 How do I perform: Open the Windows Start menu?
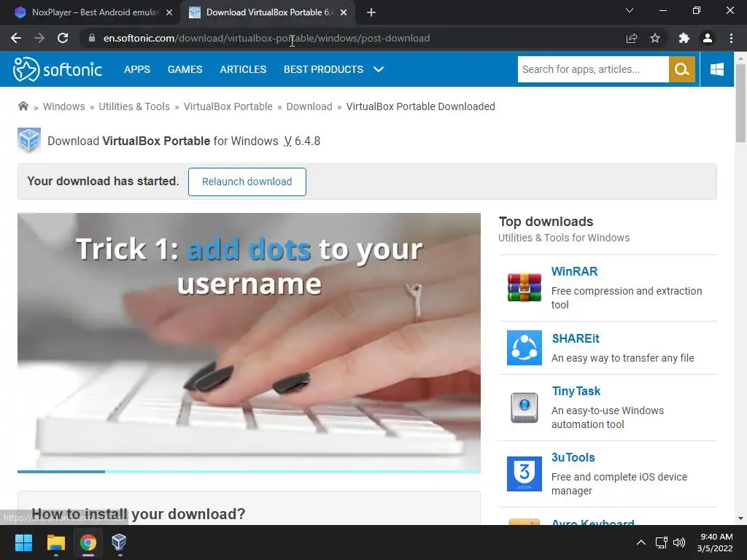click(23, 542)
